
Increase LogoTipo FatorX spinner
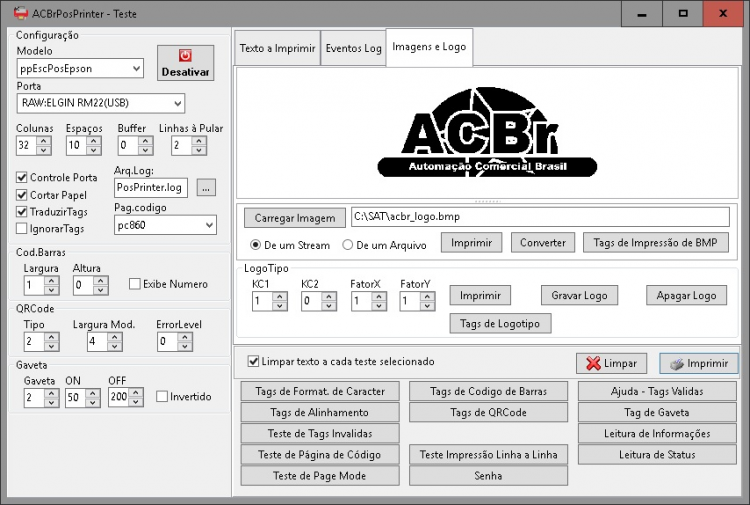[379, 297]
